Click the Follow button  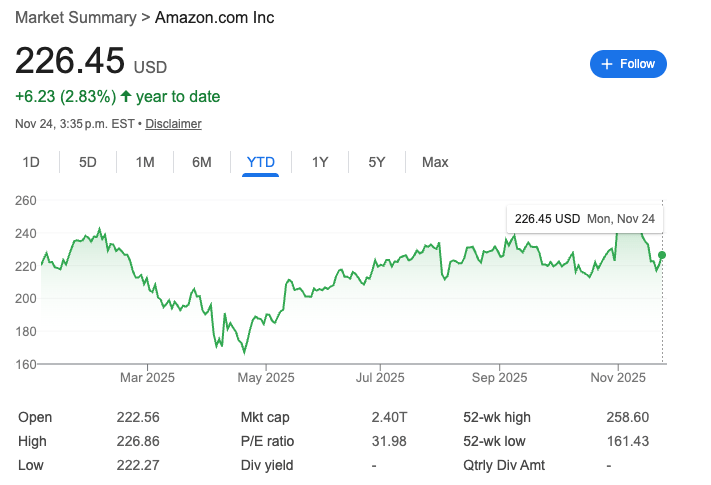pos(628,64)
